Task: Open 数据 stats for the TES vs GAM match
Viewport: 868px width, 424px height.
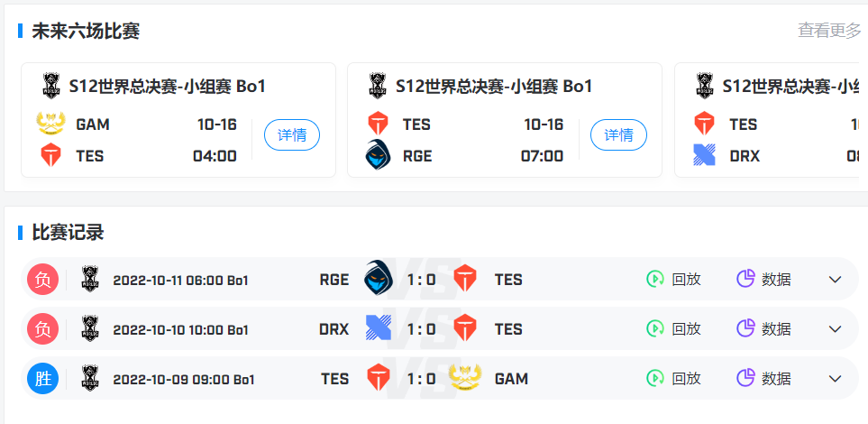Action: tap(763, 379)
